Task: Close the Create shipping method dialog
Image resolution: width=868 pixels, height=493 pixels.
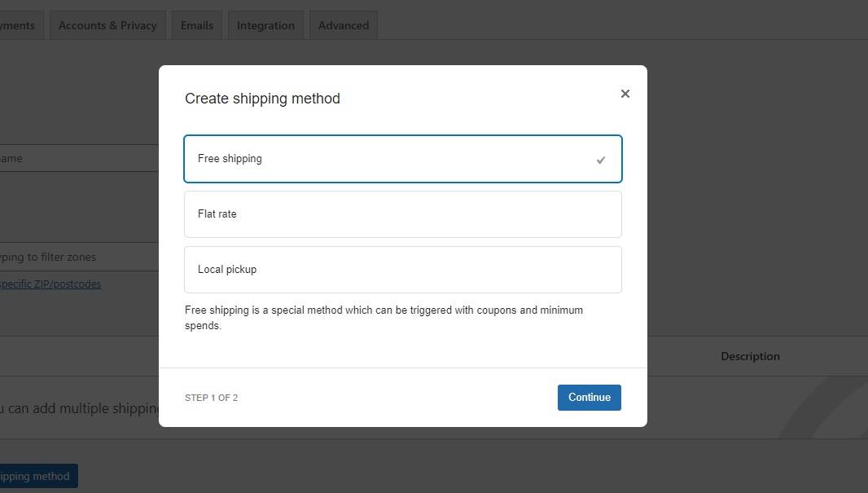Action: (x=625, y=94)
